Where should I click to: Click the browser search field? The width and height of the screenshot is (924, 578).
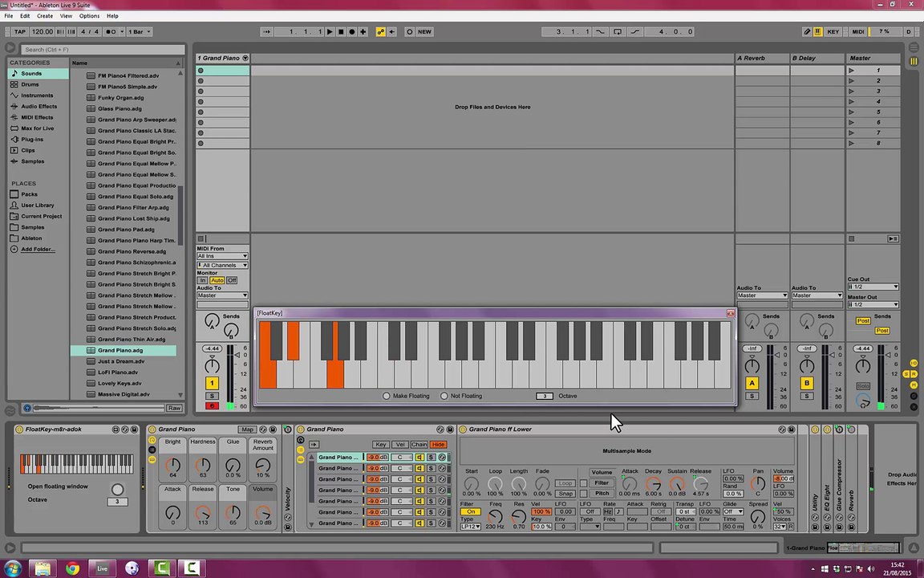(x=103, y=50)
